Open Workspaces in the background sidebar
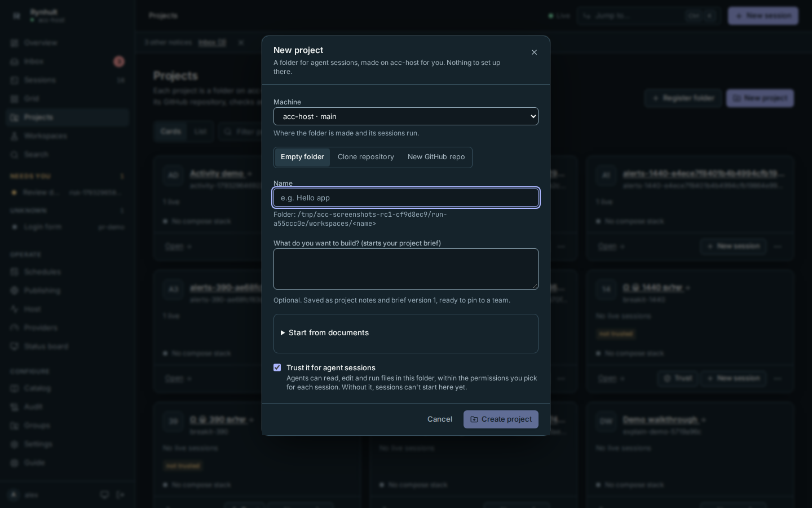The width and height of the screenshot is (812, 508). 68,136
